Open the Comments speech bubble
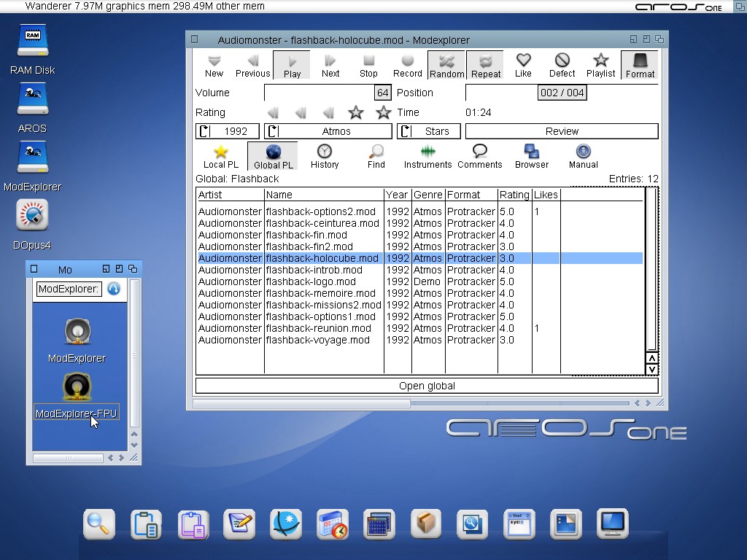The height and width of the screenshot is (560, 747). [x=479, y=156]
